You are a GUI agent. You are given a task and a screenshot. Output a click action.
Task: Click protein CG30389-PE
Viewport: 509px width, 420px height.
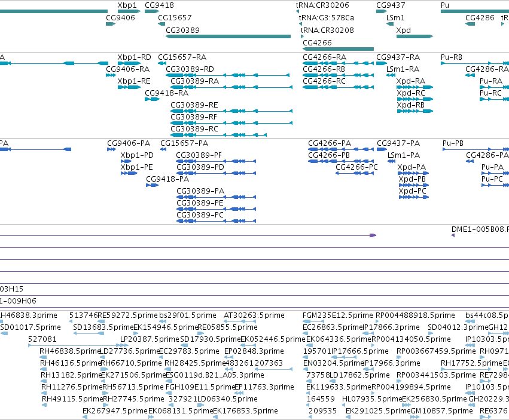pos(200,203)
